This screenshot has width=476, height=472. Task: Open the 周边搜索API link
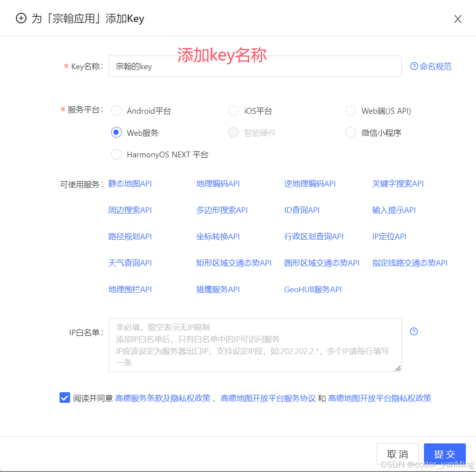tap(130, 210)
